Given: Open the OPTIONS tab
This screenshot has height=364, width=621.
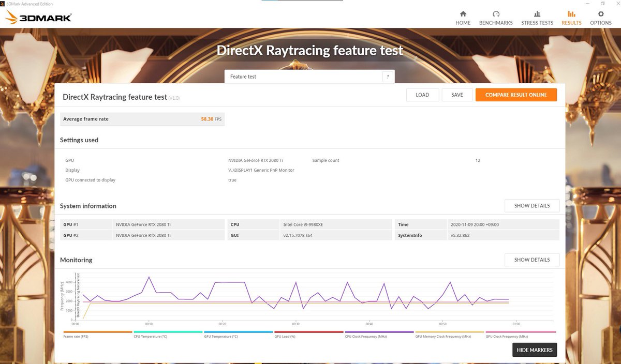Looking at the screenshot, I should pyautogui.click(x=601, y=18).
